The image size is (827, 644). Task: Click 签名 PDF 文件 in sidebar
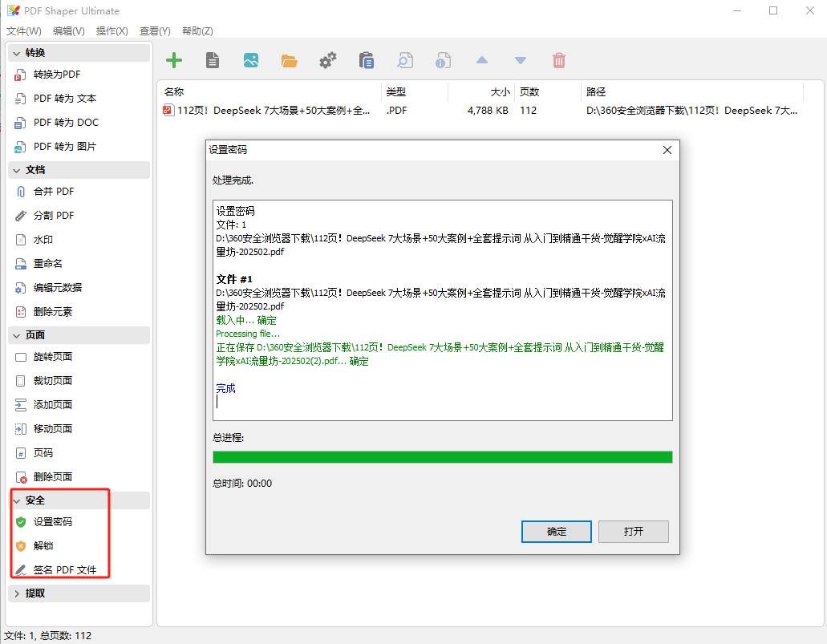(x=65, y=569)
